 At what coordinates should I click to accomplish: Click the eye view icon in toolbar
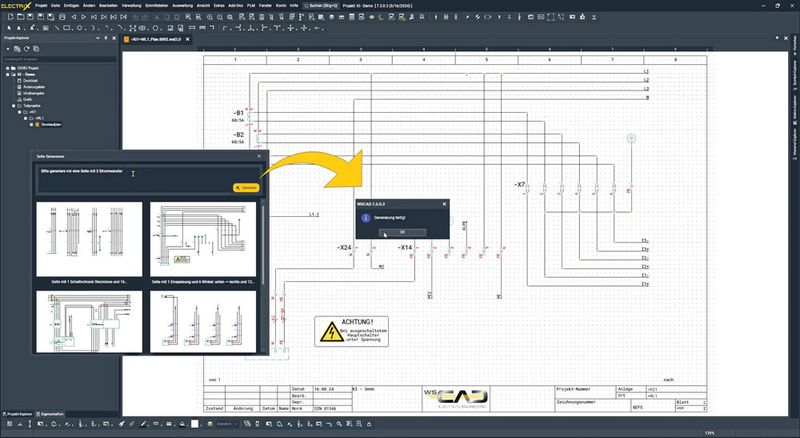(371, 17)
